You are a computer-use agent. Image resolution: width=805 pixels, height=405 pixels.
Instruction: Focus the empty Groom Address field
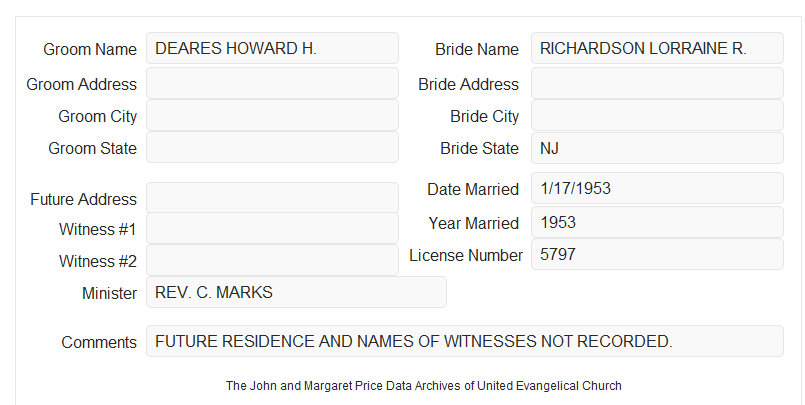pyautogui.click(x=272, y=83)
